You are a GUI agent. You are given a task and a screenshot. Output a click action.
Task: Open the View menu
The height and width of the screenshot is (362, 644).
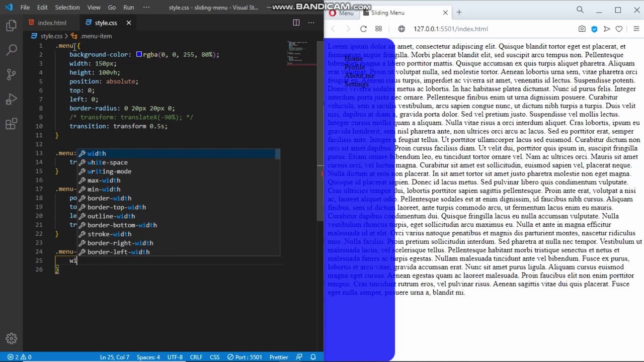[94, 8]
